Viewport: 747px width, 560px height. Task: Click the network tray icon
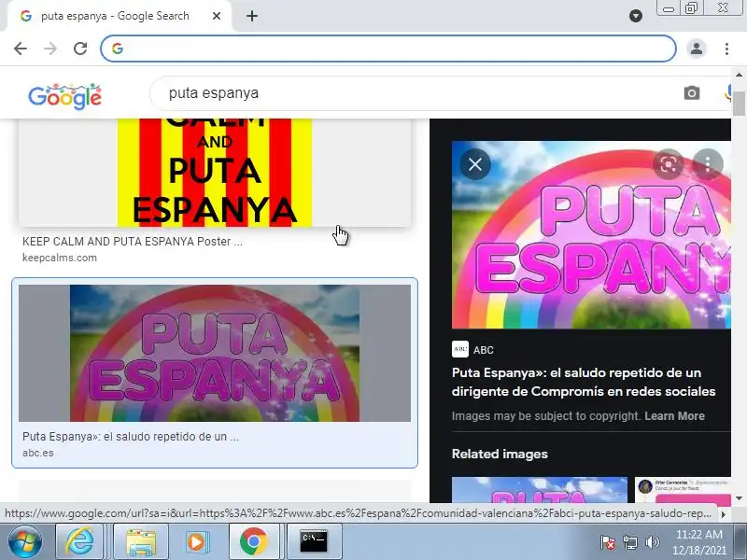click(x=629, y=542)
